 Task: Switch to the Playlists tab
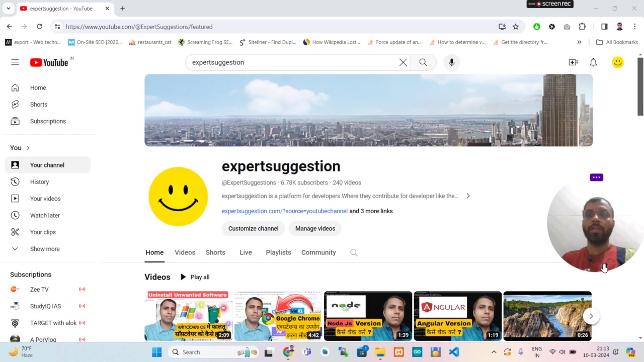click(x=278, y=252)
